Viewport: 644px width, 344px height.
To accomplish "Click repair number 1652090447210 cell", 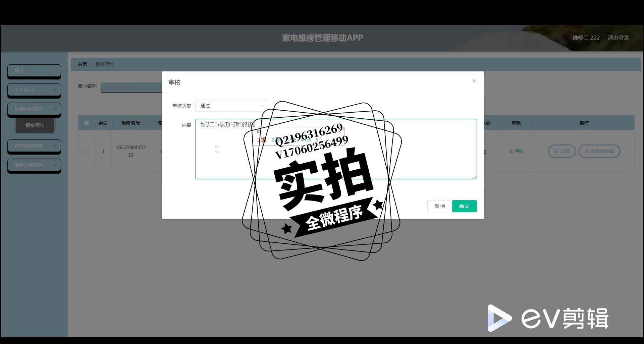I will coord(130,151).
